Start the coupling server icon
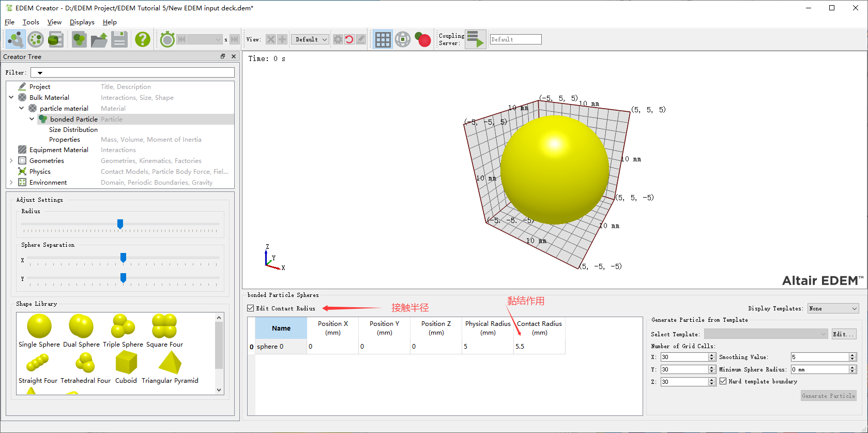This screenshot has width=868, height=433. [x=475, y=39]
